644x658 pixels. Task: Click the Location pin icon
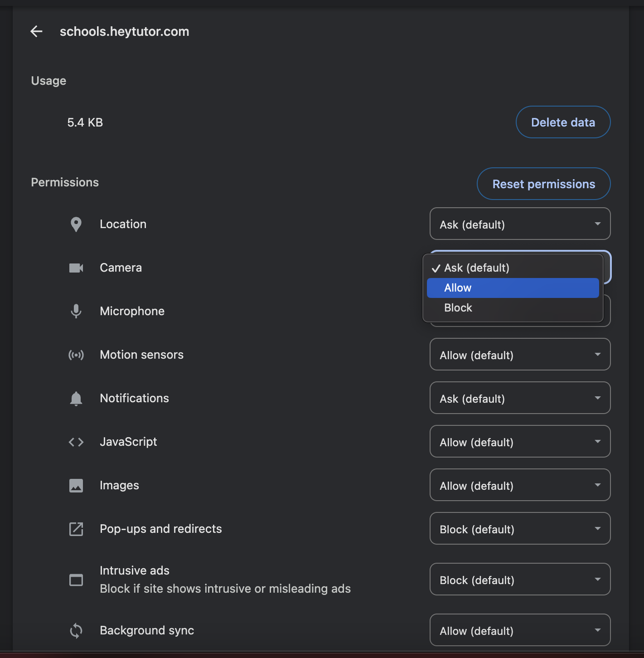click(x=76, y=224)
